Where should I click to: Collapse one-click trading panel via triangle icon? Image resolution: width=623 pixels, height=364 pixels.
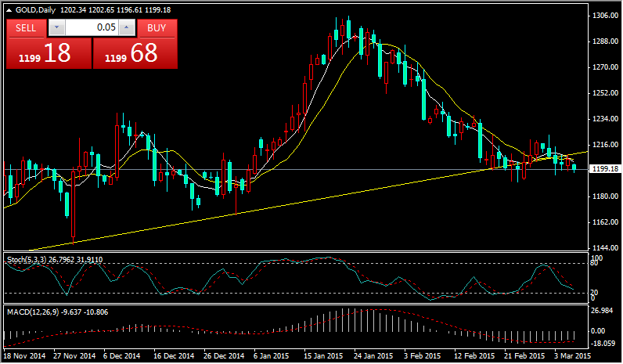point(9,10)
